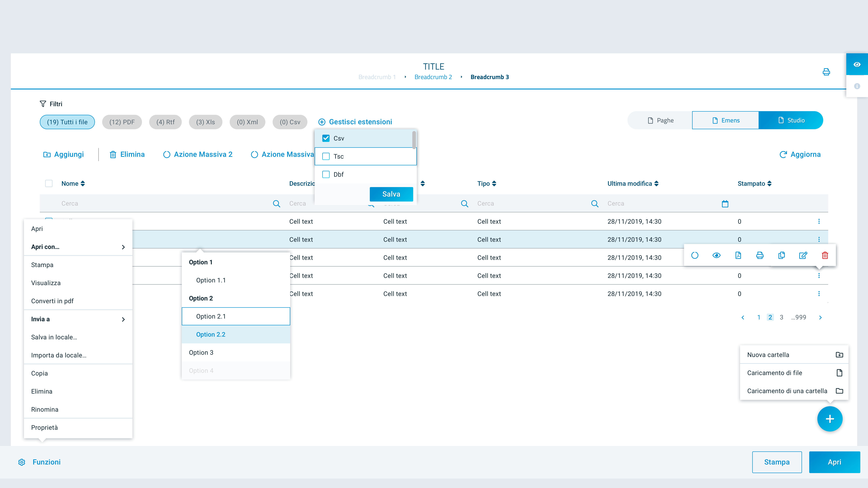Click the Stampa button in the footer
Image resolution: width=868 pixels, height=488 pixels.
tap(777, 462)
